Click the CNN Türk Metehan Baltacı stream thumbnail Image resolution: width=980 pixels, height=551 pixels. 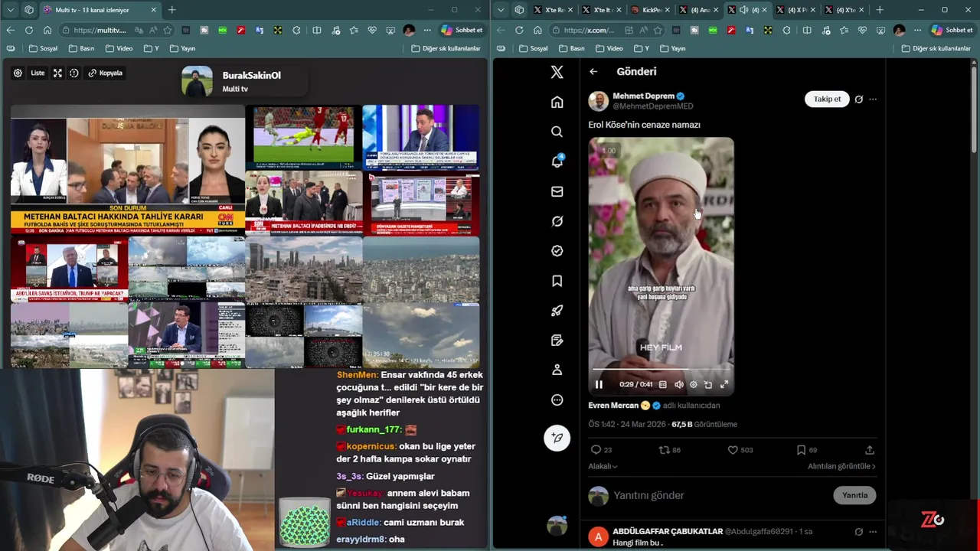[128, 169]
